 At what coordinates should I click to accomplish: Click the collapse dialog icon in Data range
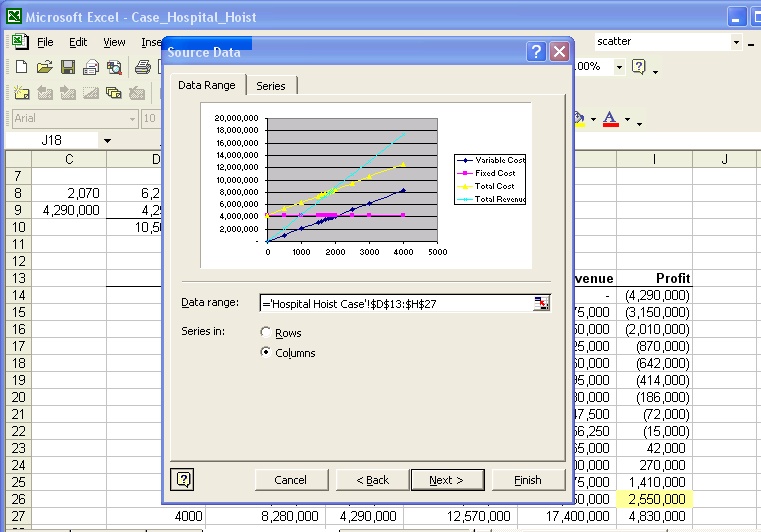tap(541, 303)
